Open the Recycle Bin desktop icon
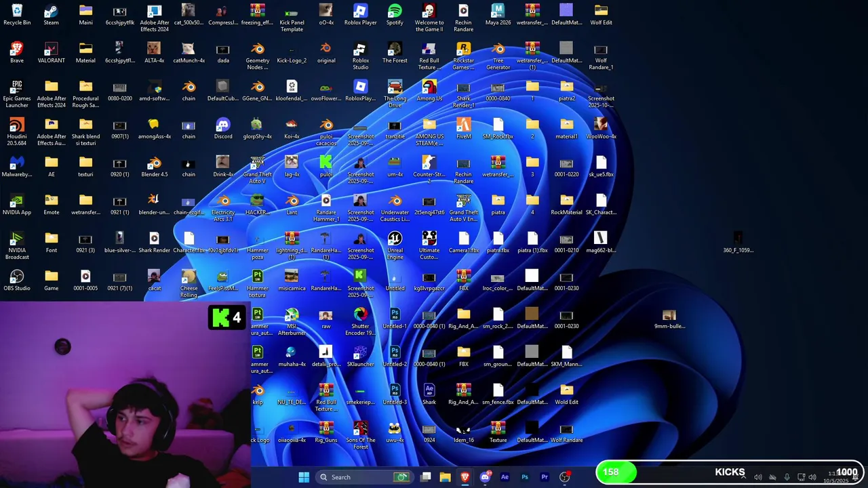The height and width of the screenshot is (488, 868). (17, 15)
